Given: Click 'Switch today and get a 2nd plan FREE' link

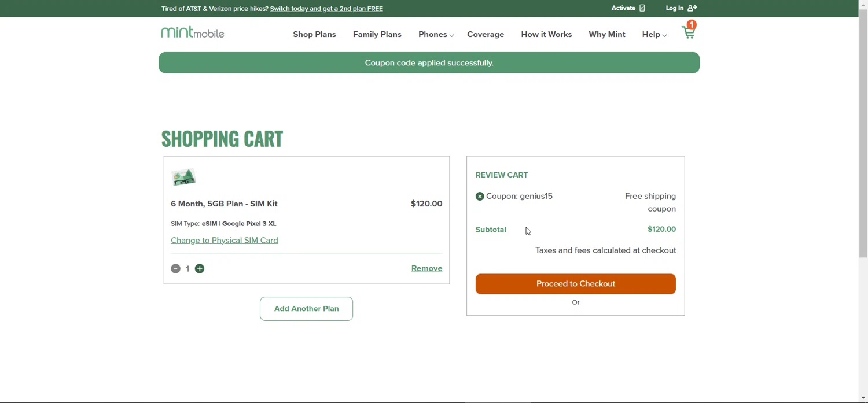Looking at the screenshot, I should 326,9.
